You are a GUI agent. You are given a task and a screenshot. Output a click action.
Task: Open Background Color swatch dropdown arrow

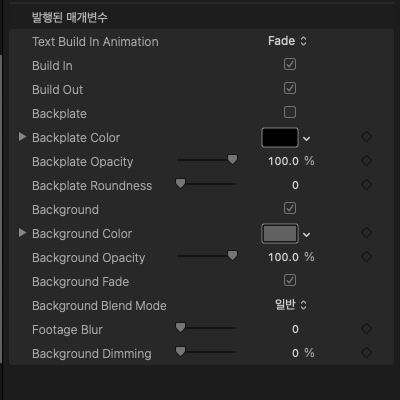coord(306,235)
